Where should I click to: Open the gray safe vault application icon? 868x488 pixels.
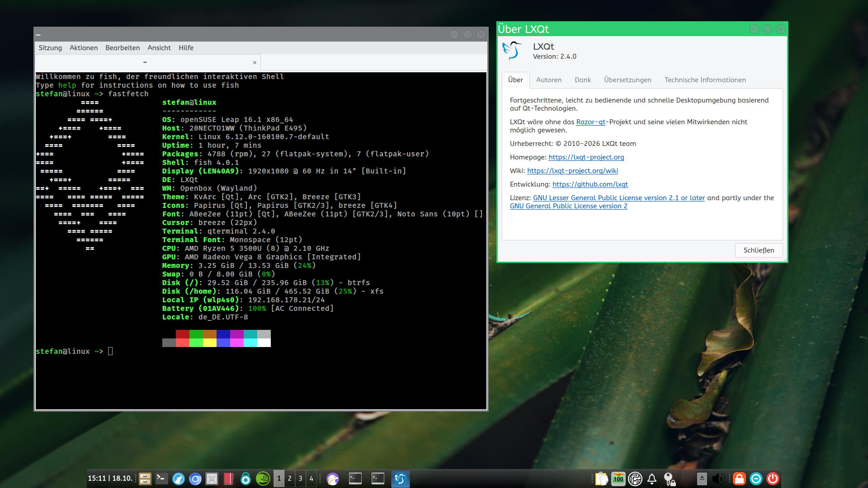point(212,479)
